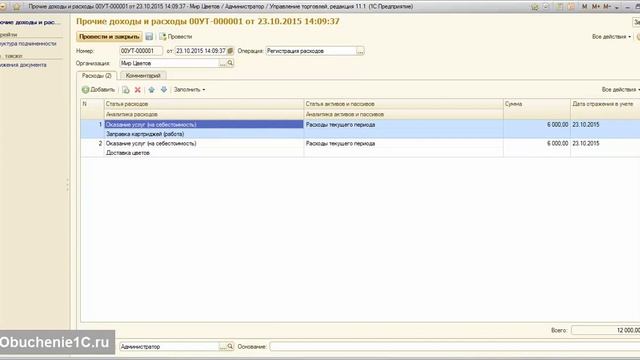
Task: Open Структура подчиненности link in sidebar
Action: [28, 44]
